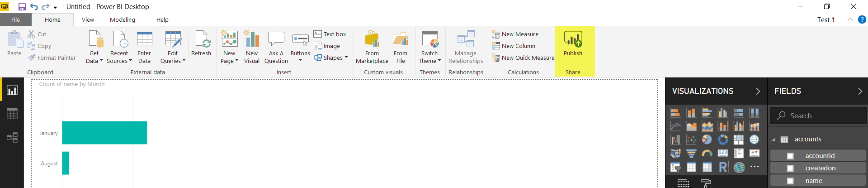Select the January bar in chart
The image size is (868, 188).
(104, 133)
